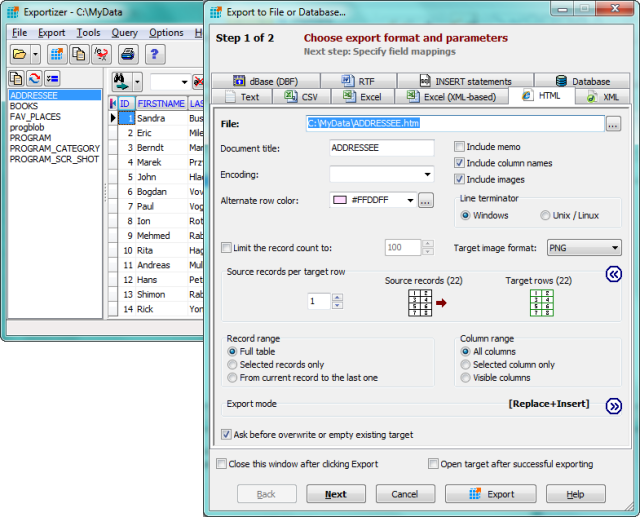Switch to the CSV format tab
Viewport: 640px width, 517px height.
(303, 97)
